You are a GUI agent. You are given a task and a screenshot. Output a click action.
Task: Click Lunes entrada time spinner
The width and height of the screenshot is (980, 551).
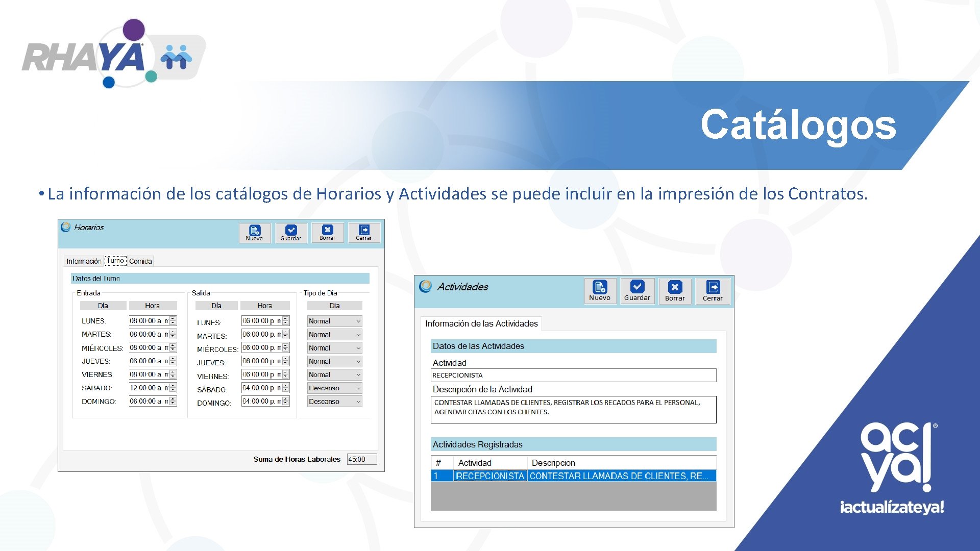(173, 321)
